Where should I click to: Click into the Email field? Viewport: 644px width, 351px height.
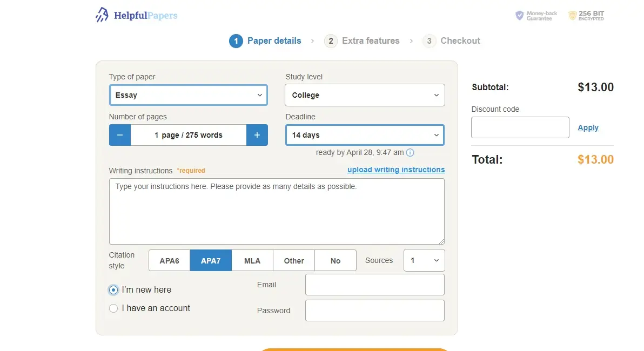[374, 285]
